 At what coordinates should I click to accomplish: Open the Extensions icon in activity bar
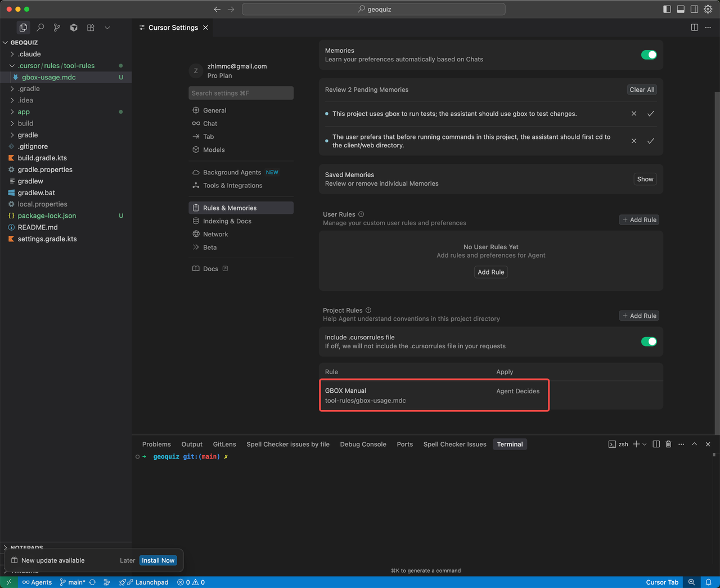91,28
